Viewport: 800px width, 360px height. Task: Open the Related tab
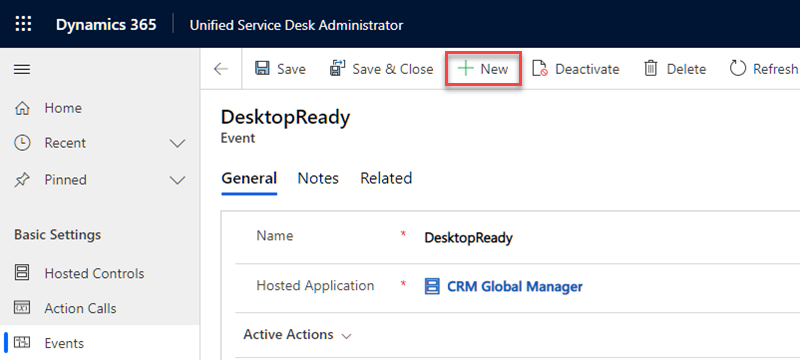tap(386, 178)
